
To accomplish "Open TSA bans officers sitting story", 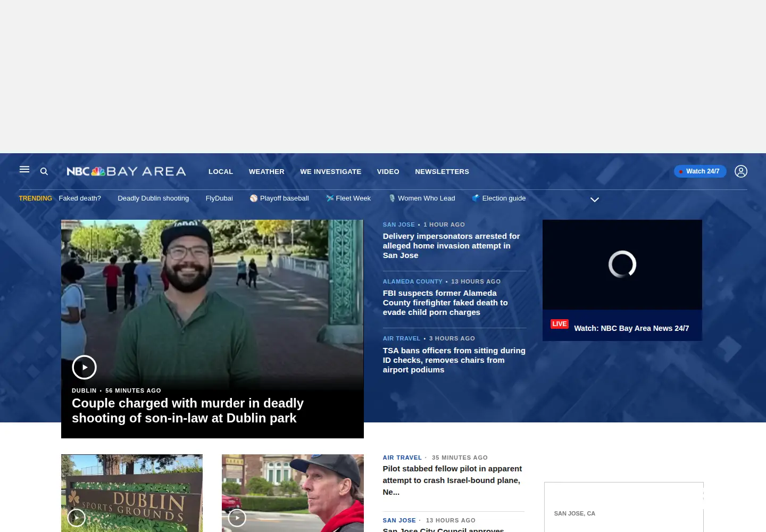I will tap(454, 360).
